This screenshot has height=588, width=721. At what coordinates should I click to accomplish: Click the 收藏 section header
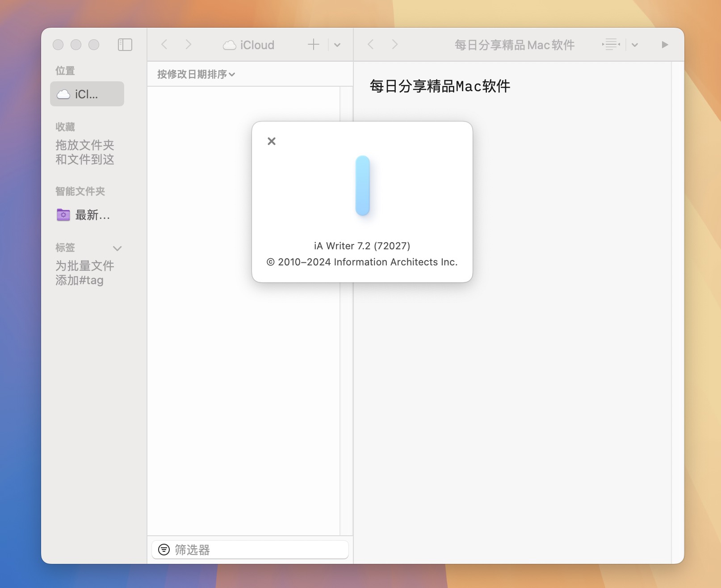tap(65, 127)
